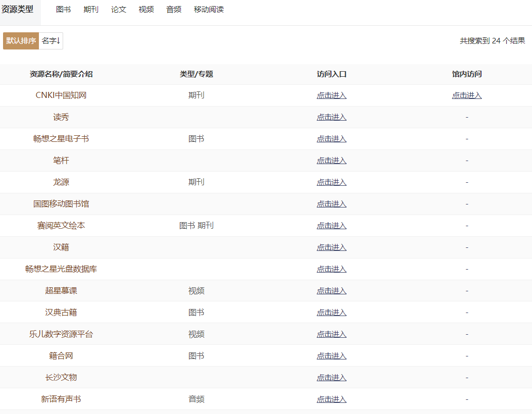Viewport: 532px width, 414px height.
Task: Click the 图书 期刊 type cell for 赛阅英文绘本
Action: [x=197, y=226]
